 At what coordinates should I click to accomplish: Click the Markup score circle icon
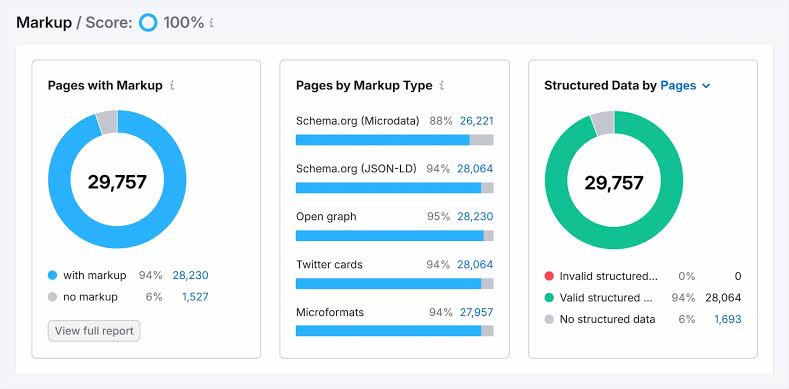[148, 23]
